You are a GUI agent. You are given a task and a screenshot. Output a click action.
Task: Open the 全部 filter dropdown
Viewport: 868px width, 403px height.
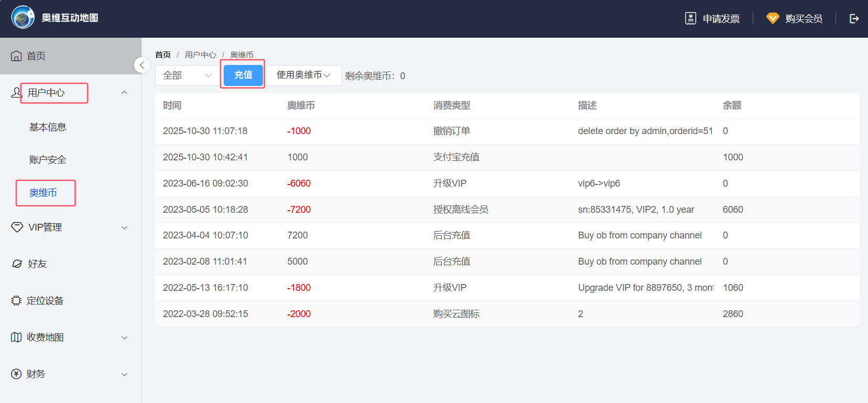pyautogui.click(x=187, y=75)
